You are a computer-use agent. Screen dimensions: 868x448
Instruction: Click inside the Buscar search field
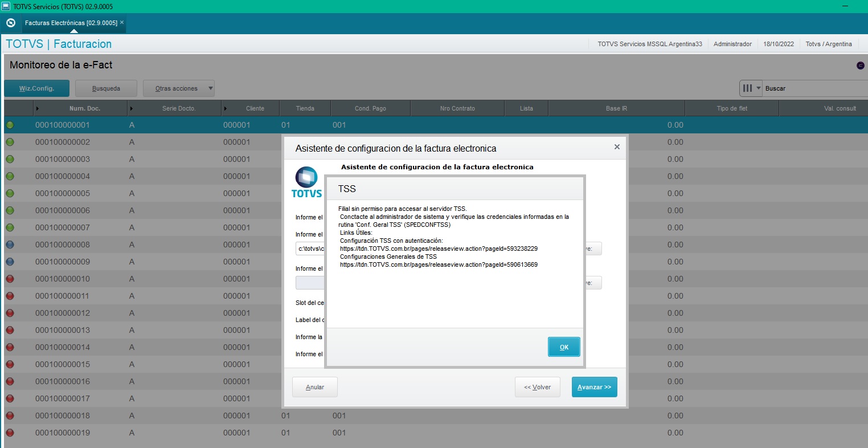[x=814, y=88]
